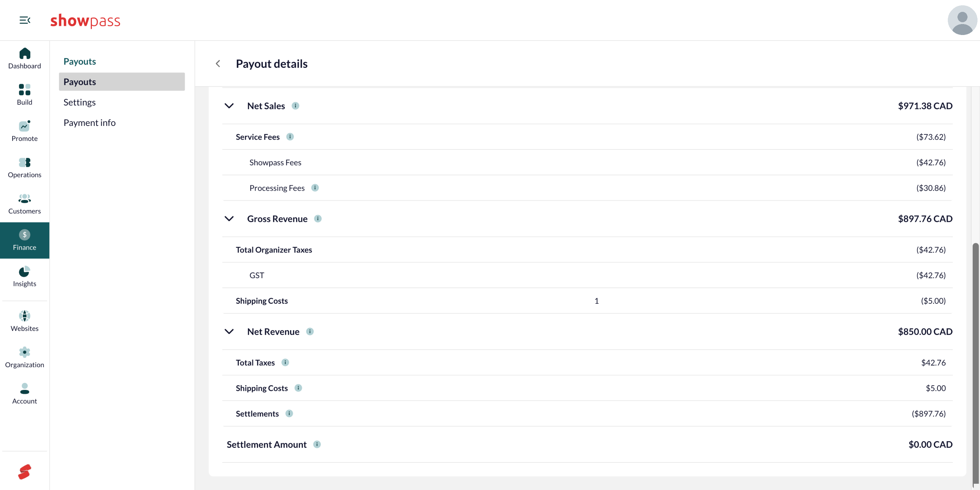Viewport: 980px width, 490px height.
Task: Click the Payouts heading in submenu
Action: (x=79, y=61)
